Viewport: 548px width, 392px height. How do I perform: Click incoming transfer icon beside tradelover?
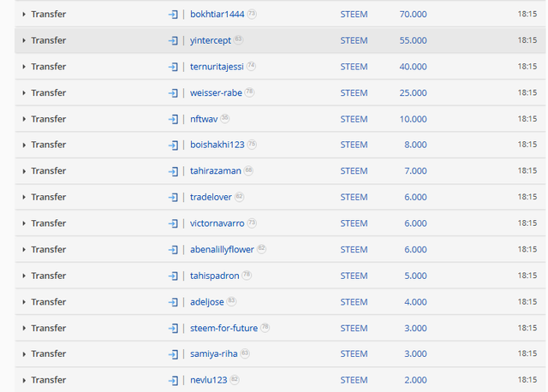coord(173,198)
